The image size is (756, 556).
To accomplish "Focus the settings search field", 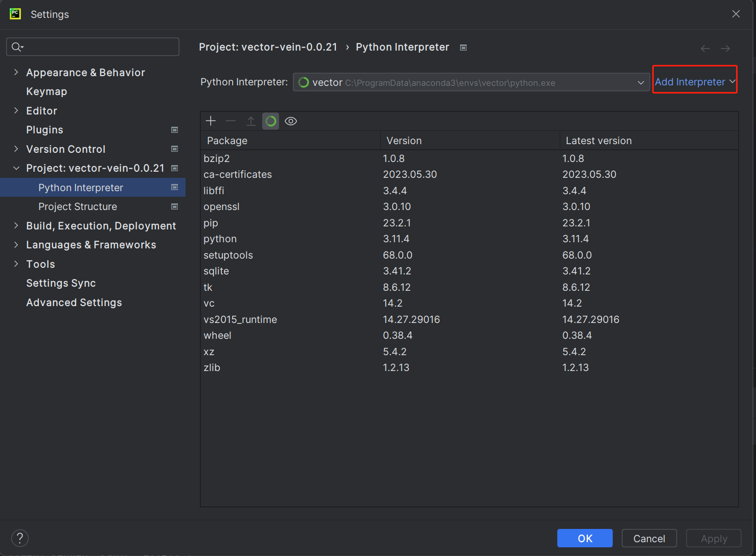I will tap(93, 47).
